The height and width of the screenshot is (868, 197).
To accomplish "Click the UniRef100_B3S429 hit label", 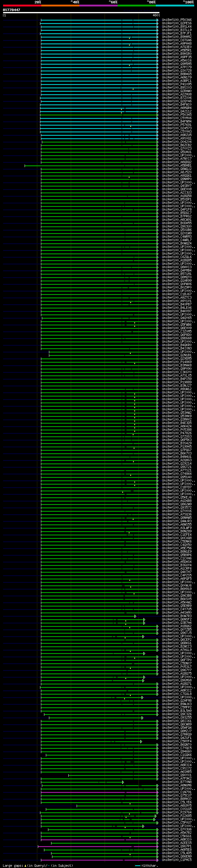I will click(176, 443).
